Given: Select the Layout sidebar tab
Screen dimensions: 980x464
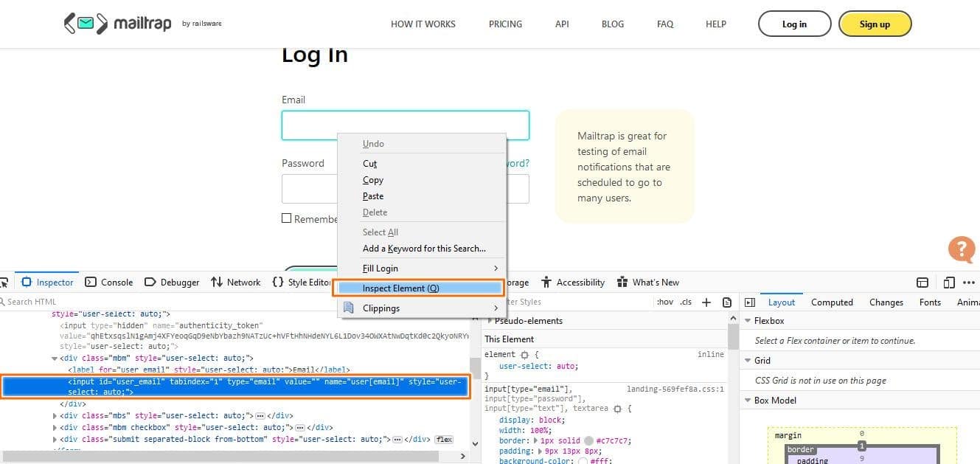Looking at the screenshot, I should click(x=782, y=302).
